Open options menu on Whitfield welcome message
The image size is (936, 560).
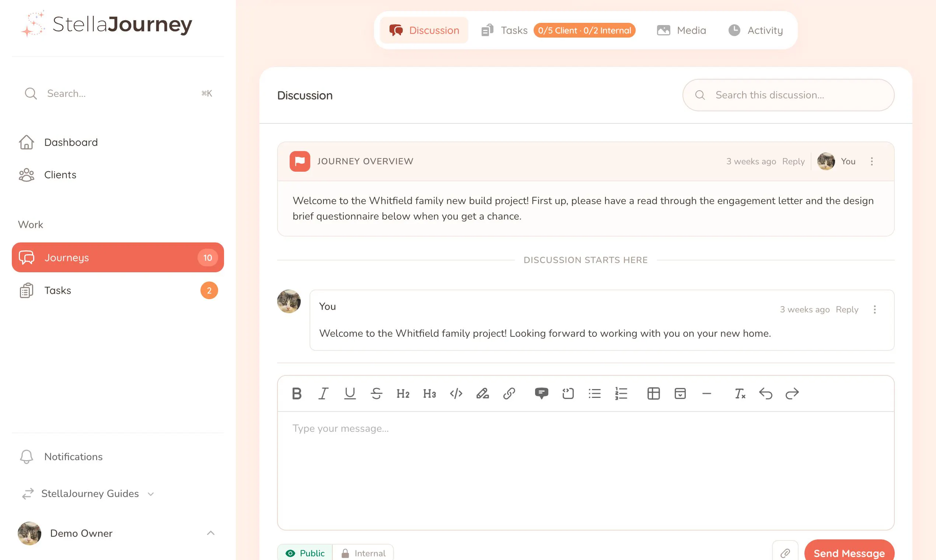coord(874,309)
